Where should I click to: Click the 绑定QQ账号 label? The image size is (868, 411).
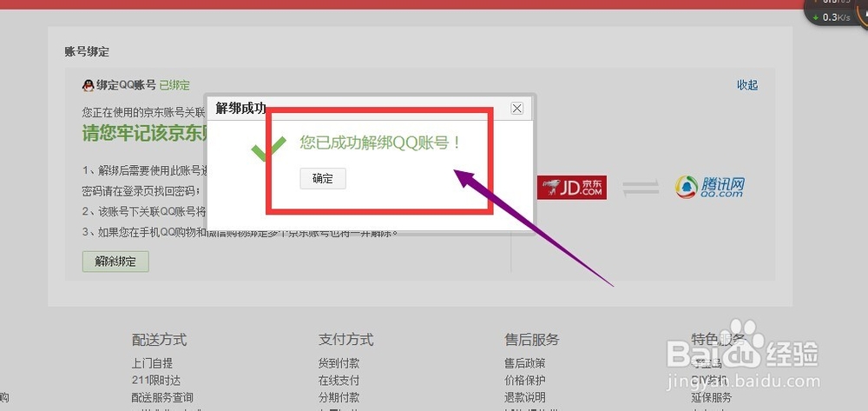click(x=126, y=85)
